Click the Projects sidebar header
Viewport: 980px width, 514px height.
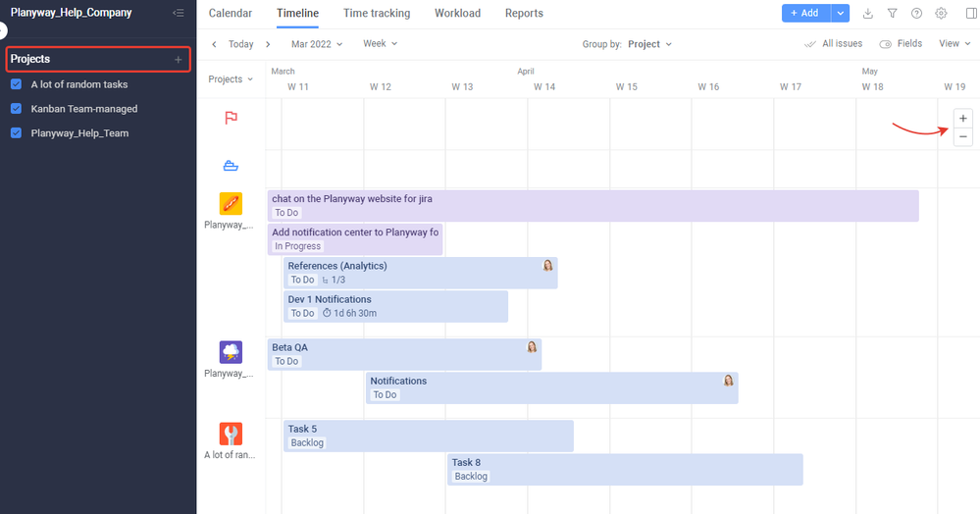coord(98,60)
